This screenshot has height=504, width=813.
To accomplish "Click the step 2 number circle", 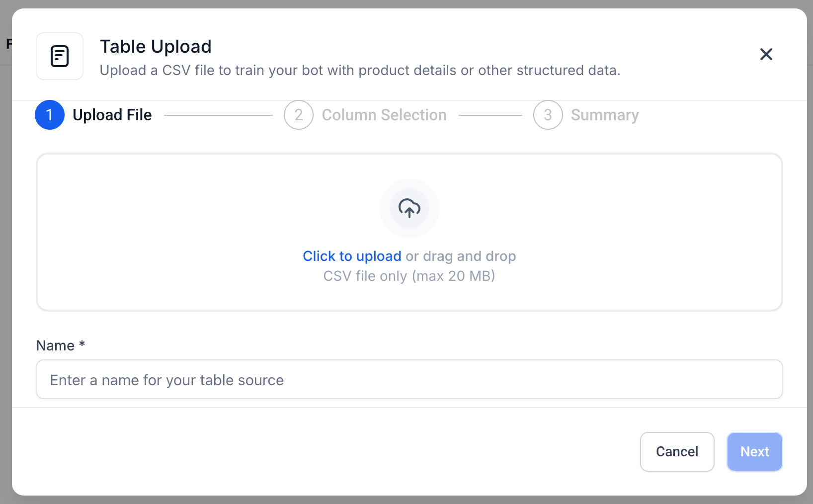I will [x=299, y=115].
